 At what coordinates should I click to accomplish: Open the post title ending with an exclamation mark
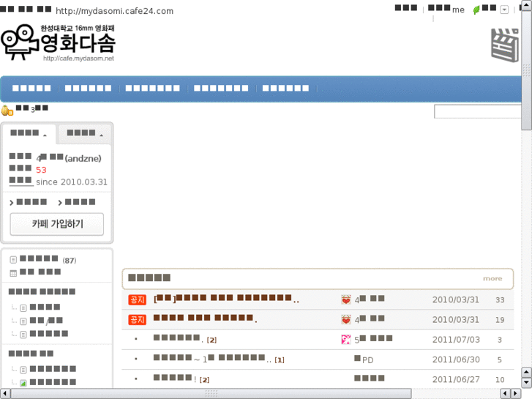(x=175, y=379)
